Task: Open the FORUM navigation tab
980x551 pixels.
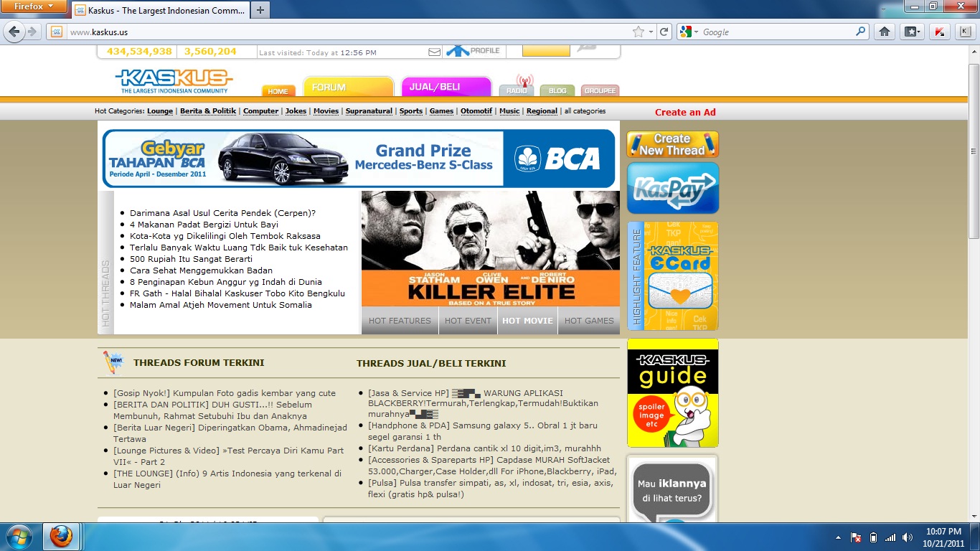Action: tap(348, 87)
